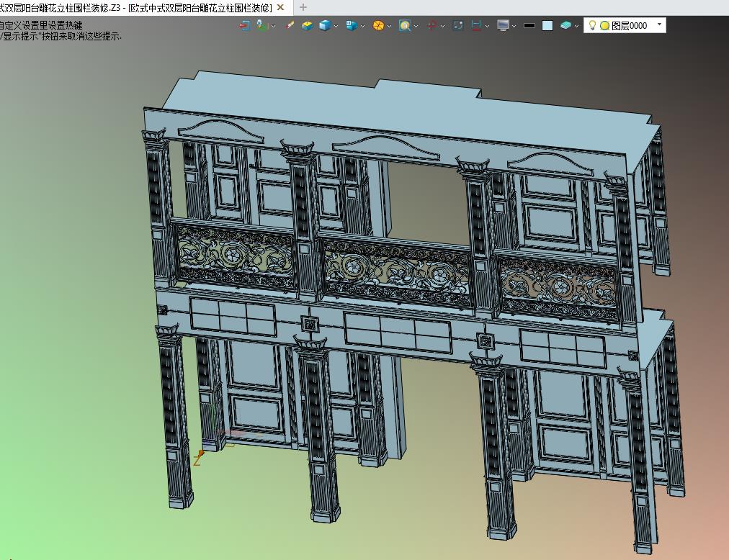
Task: Expand dropdown arrow beside monitor icon
Action: coord(514,26)
